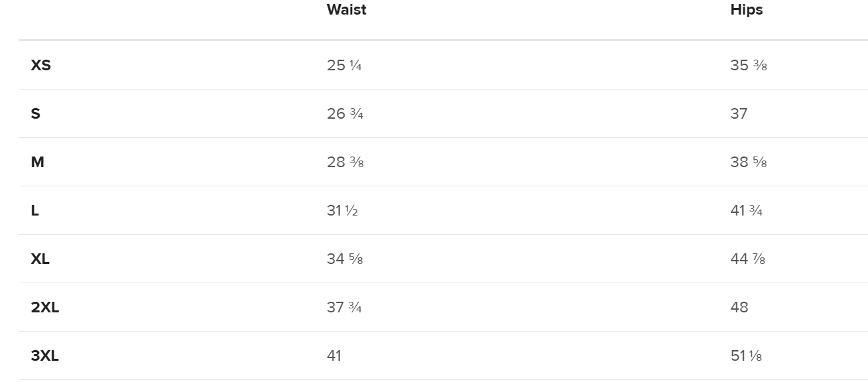Viewport: 868px width, 382px height.
Task: Click the XS hips value 35 ⅜
Action: pyautogui.click(x=749, y=65)
